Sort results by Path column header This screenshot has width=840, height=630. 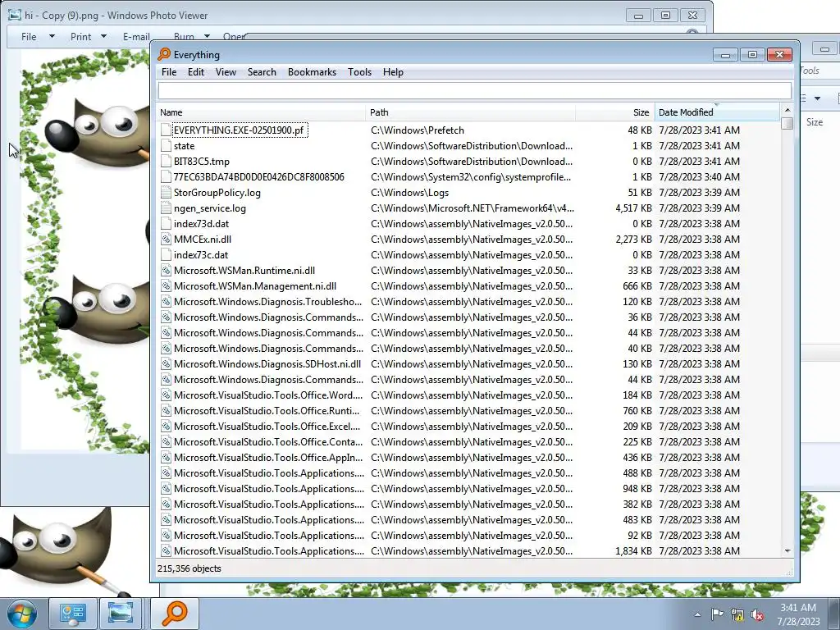[x=471, y=112]
